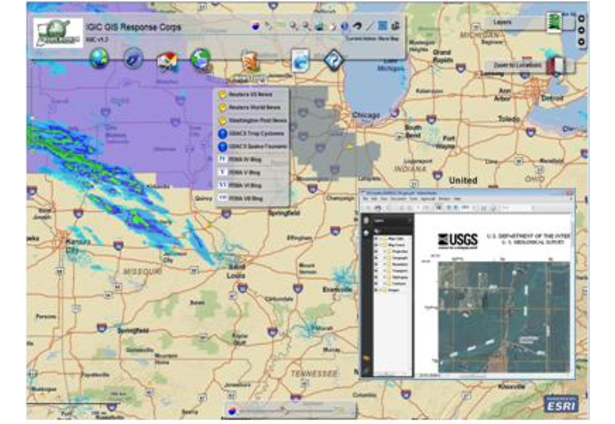Select the blue identify info tool
Viewport: 615px width, 424px height.
[x=344, y=26]
